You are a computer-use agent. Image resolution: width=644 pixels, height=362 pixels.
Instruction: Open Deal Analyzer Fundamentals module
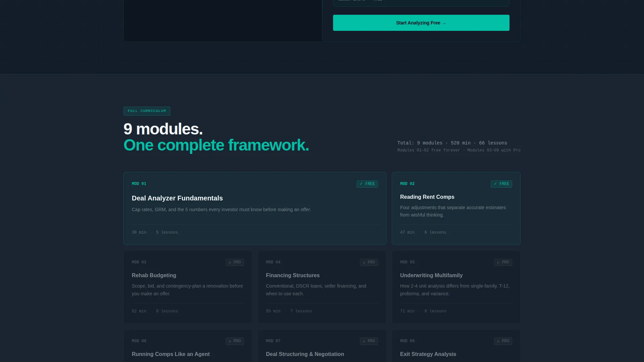click(255, 208)
